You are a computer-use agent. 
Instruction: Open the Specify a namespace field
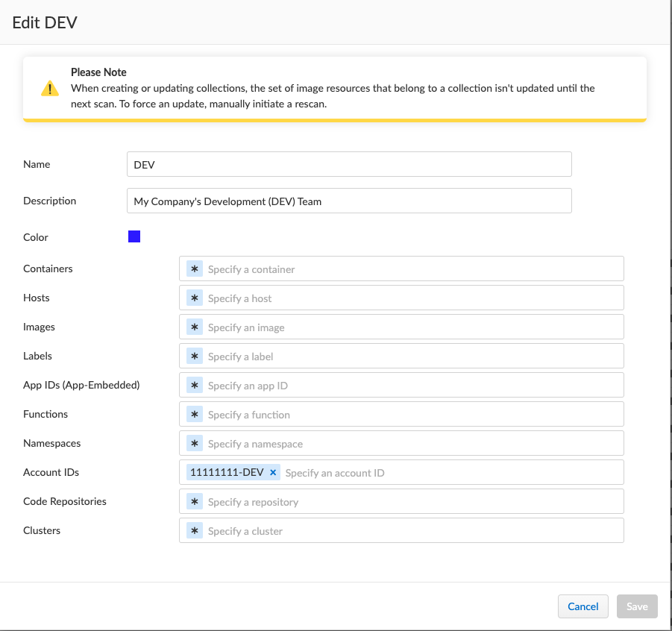410,444
